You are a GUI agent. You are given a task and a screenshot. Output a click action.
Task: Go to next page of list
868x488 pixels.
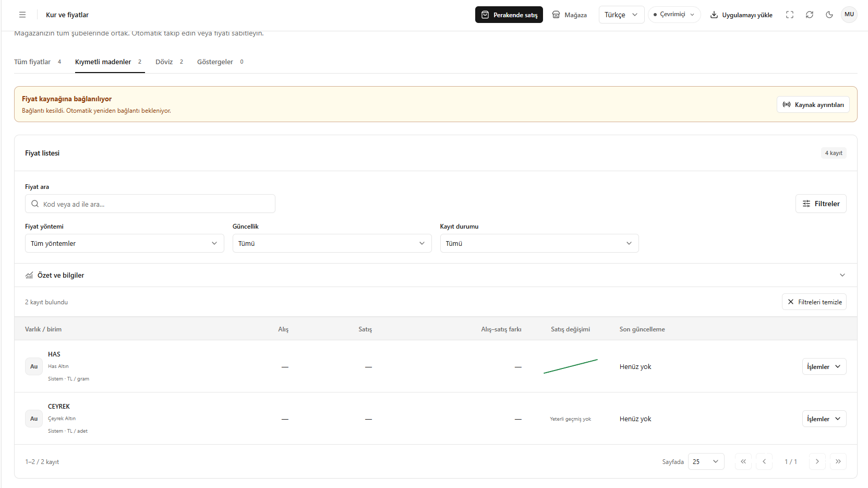coord(817,461)
